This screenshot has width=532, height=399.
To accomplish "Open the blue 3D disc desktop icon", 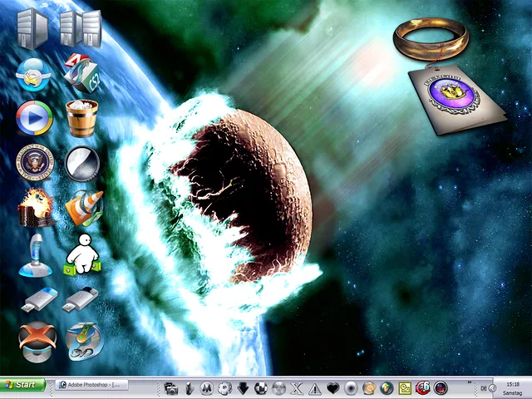I will (84, 341).
